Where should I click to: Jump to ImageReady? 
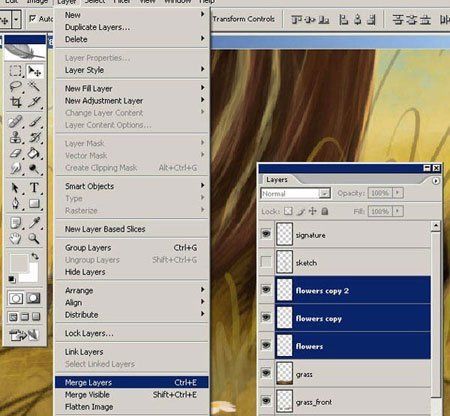pos(24,335)
